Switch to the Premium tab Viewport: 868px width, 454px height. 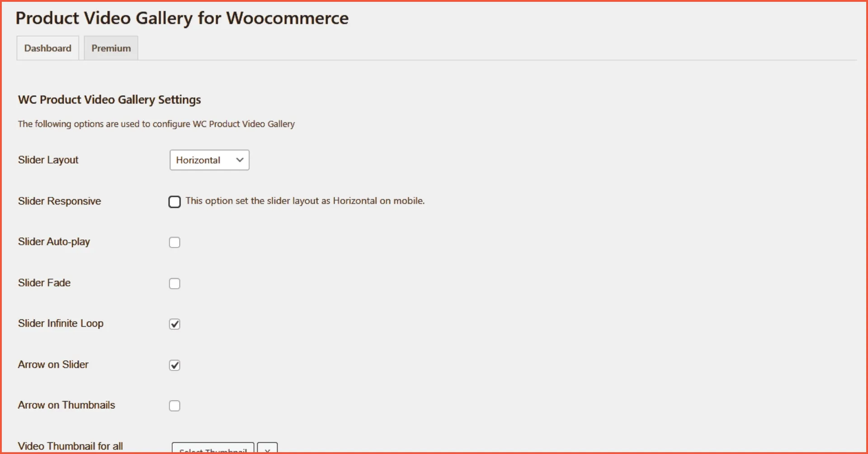click(x=110, y=48)
